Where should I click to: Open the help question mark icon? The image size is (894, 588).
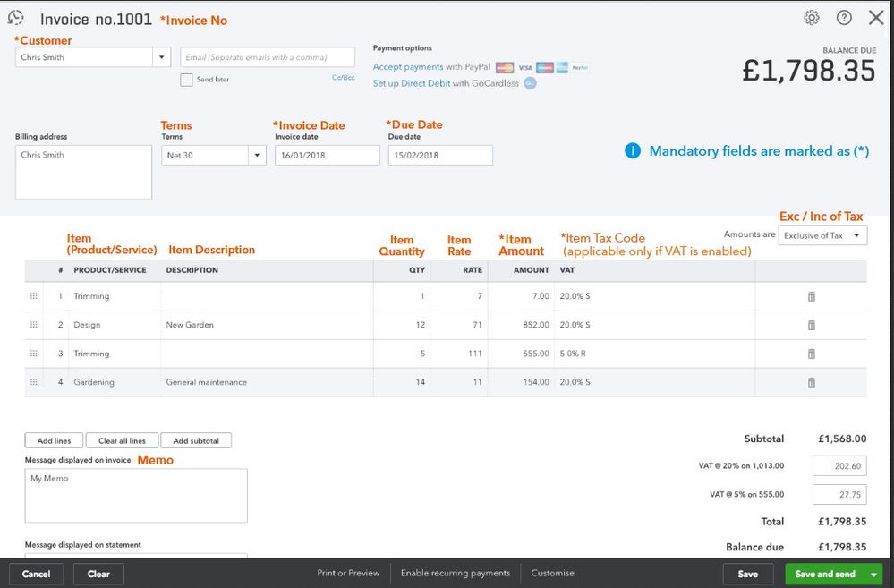click(x=844, y=18)
